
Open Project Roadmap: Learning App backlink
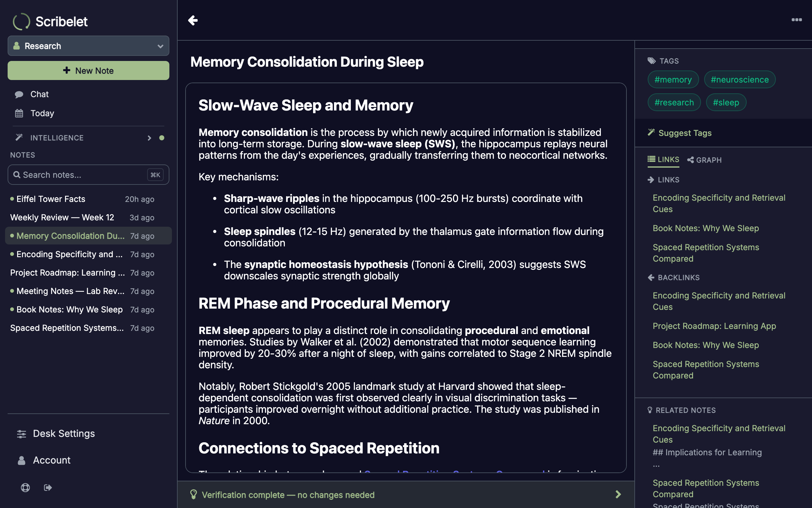[x=714, y=326]
